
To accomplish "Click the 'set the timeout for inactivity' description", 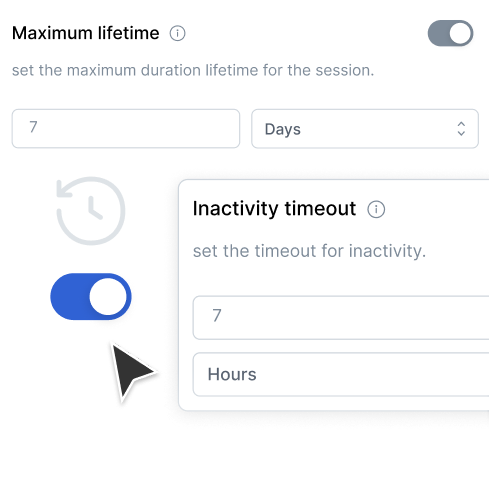I will (x=309, y=251).
